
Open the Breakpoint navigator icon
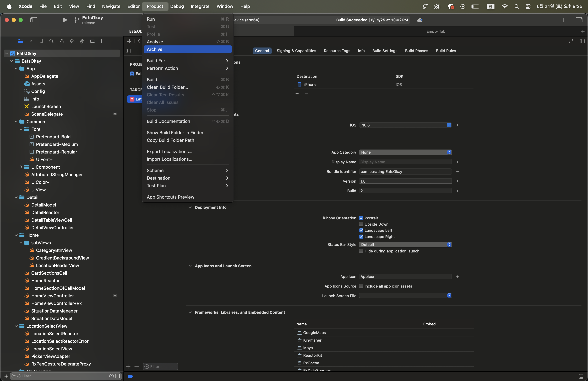93,41
